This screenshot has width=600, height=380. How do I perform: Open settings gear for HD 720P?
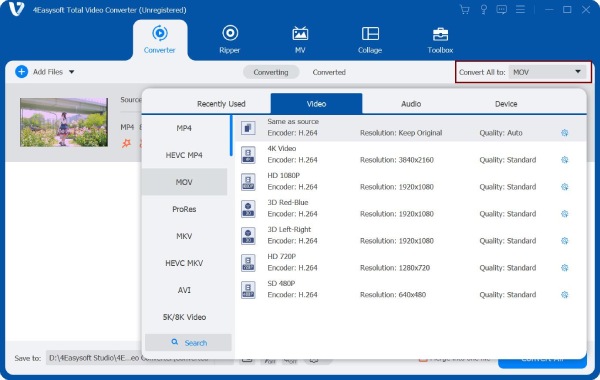tap(564, 267)
